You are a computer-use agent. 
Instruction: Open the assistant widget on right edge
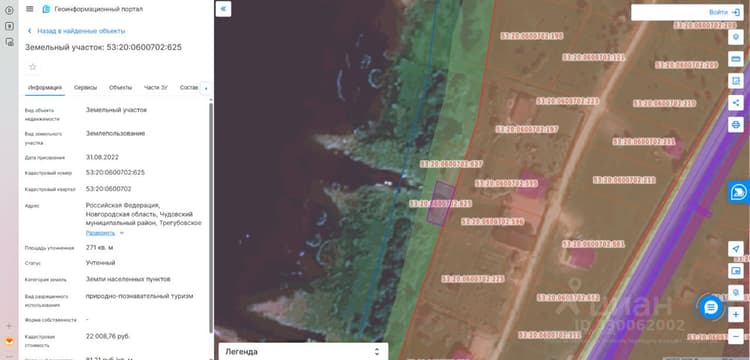(x=739, y=192)
